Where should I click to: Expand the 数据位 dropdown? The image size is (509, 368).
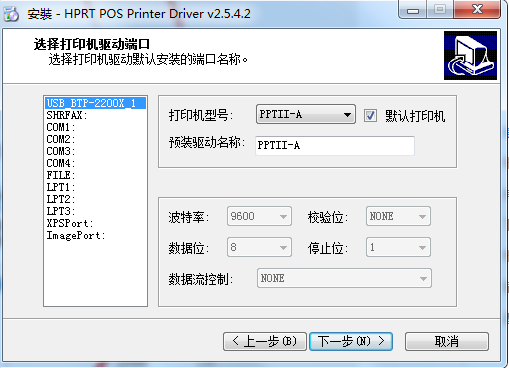pyautogui.click(x=259, y=247)
